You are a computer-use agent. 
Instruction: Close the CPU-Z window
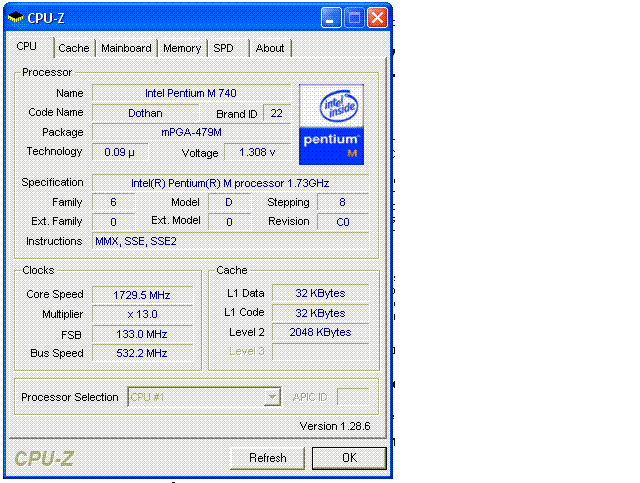click(378, 18)
